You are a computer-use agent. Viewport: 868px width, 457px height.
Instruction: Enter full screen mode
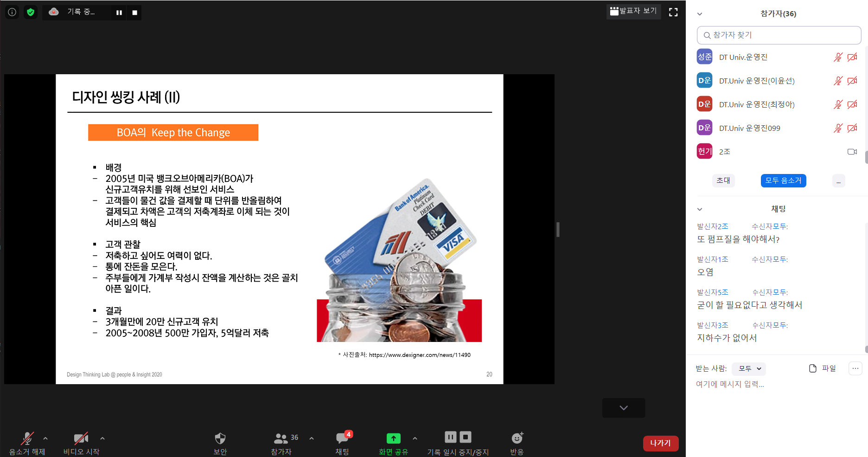click(673, 12)
